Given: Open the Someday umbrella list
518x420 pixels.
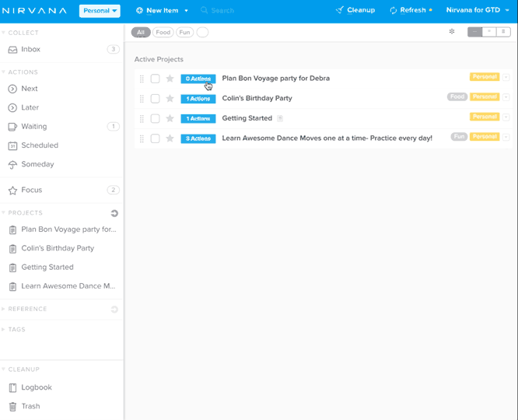Looking at the screenshot, I should (x=37, y=165).
